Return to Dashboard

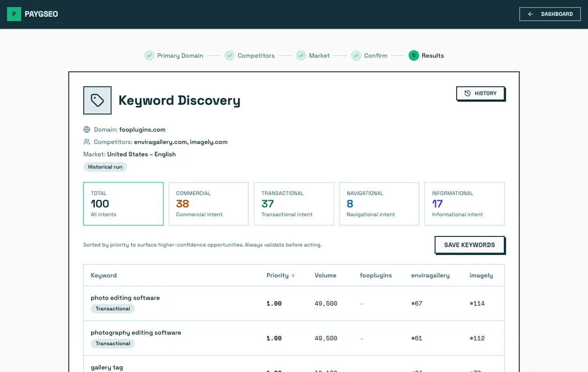[x=550, y=14]
